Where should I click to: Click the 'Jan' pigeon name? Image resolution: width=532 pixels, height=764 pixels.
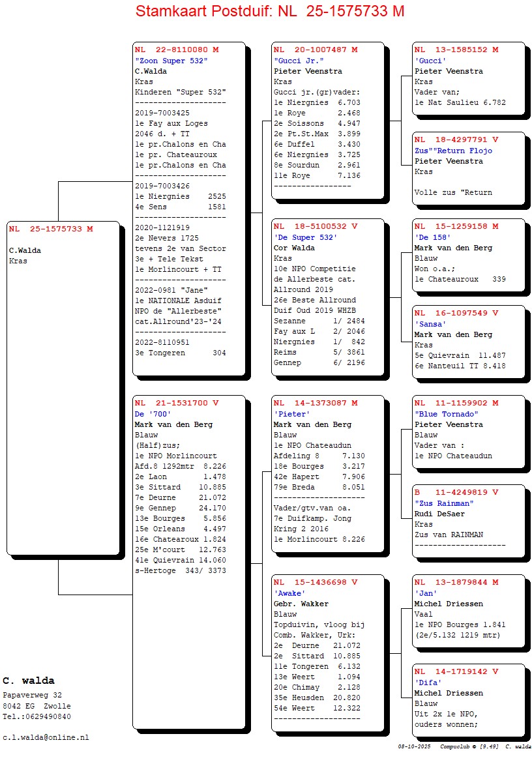click(426, 593)
